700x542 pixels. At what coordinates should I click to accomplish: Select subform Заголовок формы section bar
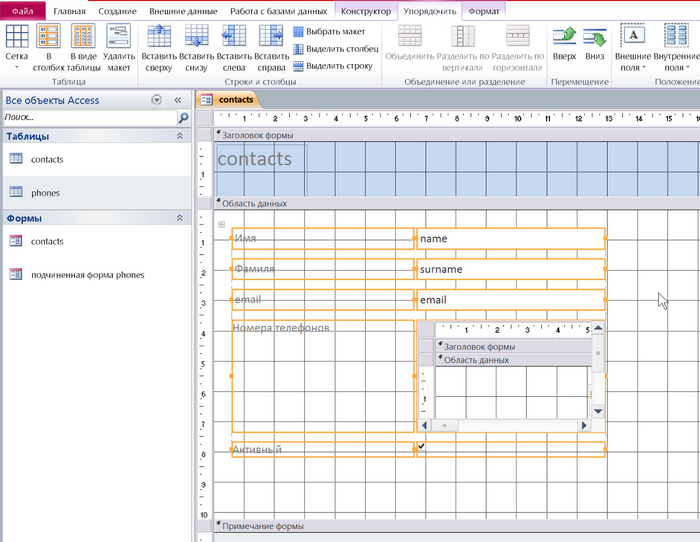click(x=513, y=346)
